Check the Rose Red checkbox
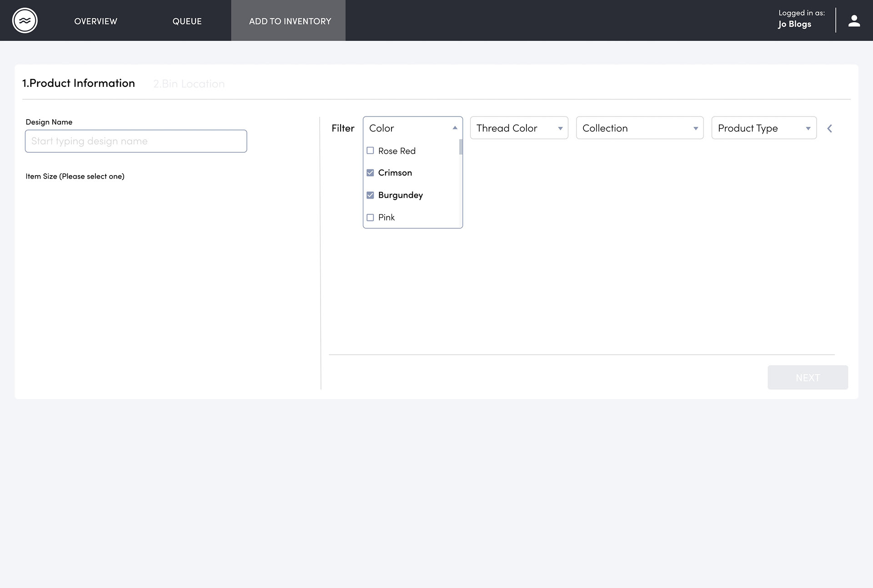 click(x=370, y=151)
